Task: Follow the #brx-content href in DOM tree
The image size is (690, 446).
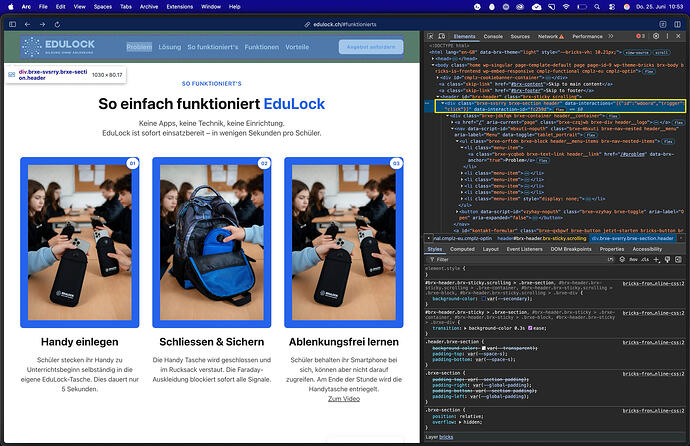Action: (x=525, y=84)
